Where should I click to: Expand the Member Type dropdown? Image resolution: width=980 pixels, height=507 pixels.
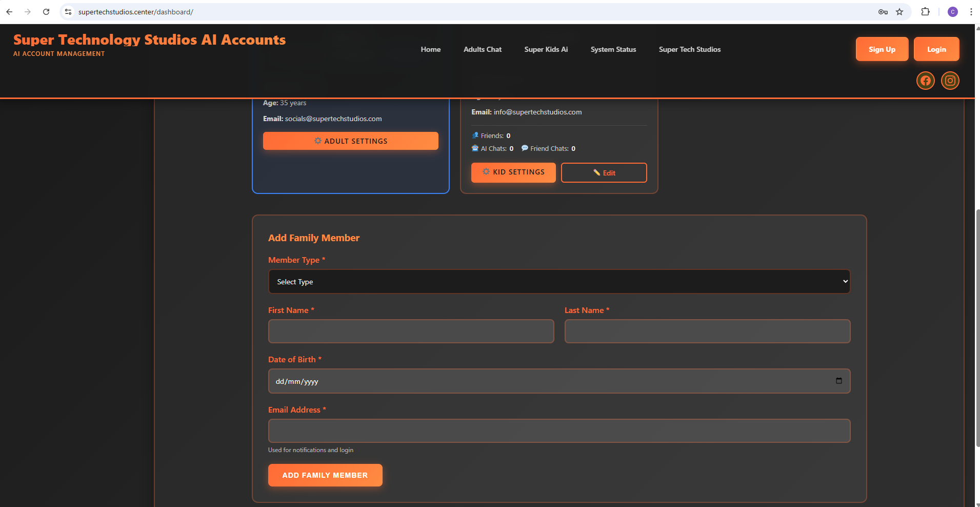[559, 282]
